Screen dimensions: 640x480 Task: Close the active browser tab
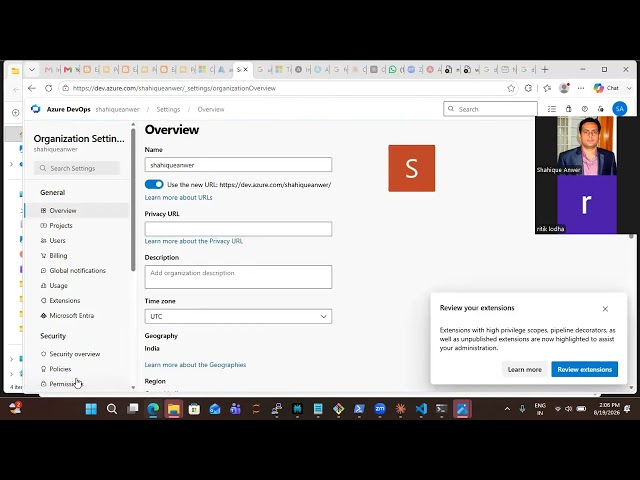click(245, 69)
